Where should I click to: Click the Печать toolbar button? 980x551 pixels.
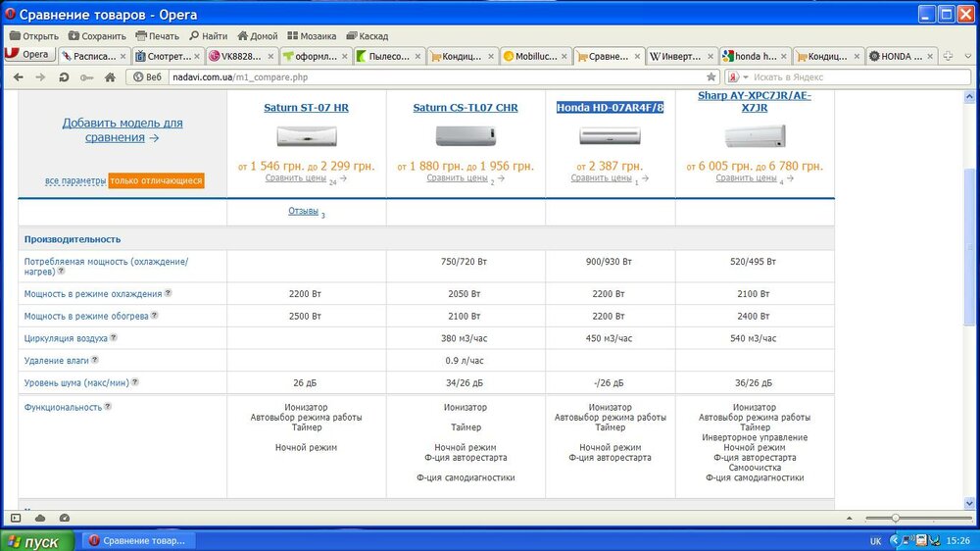157,36
